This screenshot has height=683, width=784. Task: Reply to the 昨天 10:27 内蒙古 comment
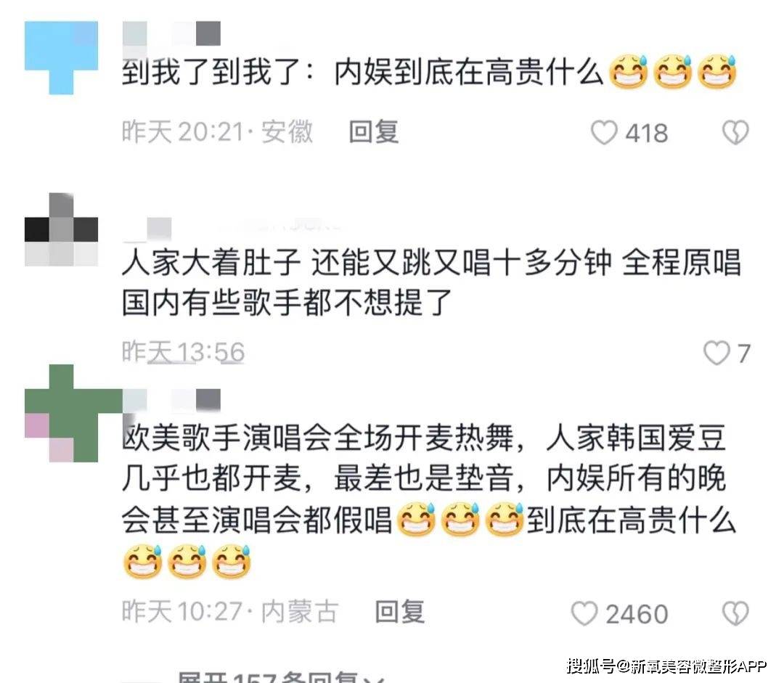click(x=399, y=612)
